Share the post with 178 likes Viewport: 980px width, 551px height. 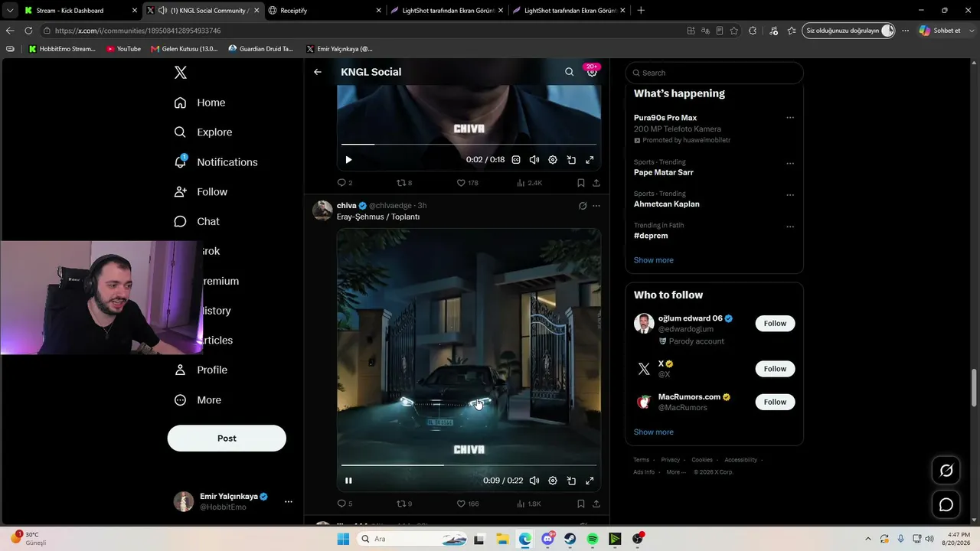(x=596, y=183)
